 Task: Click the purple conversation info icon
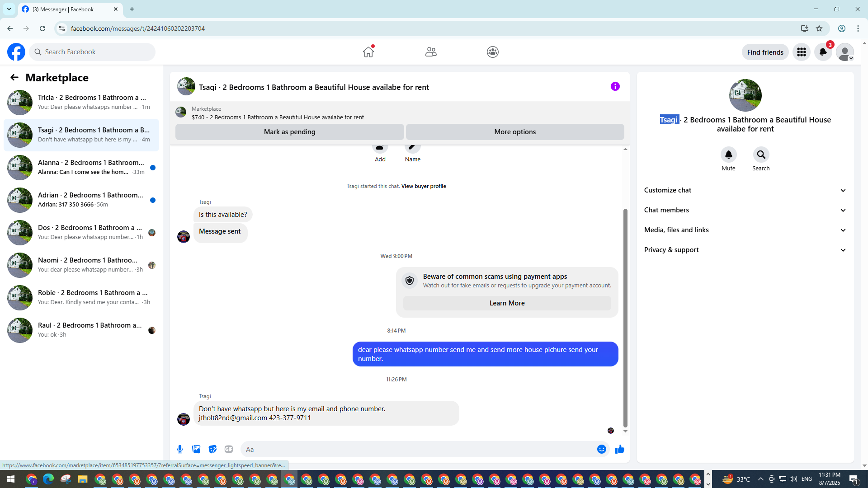coord(615,86)
